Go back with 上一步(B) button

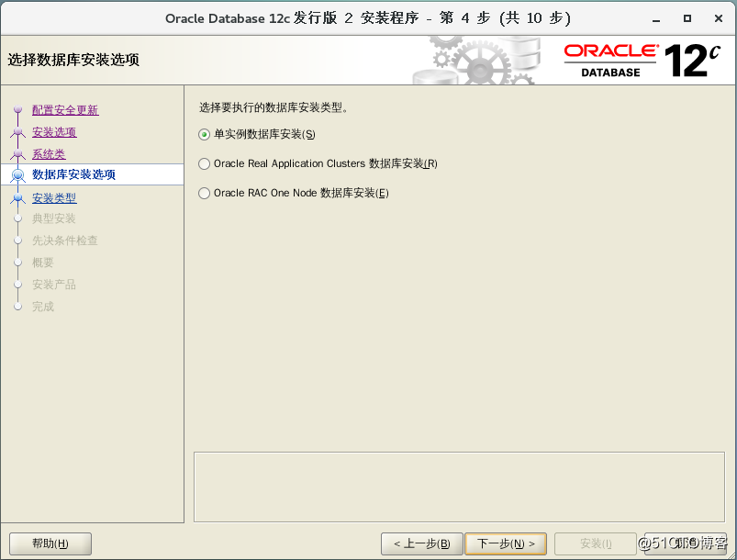click(422, 544)
